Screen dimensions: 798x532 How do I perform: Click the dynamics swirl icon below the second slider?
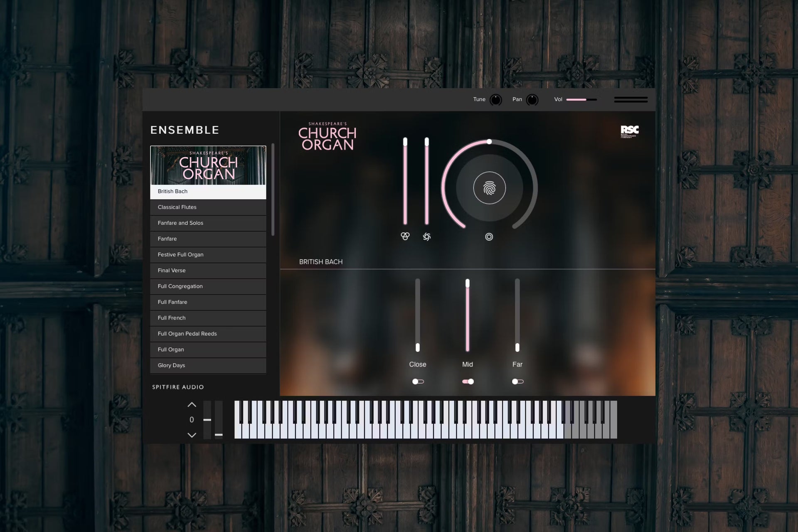tap(426, 236)
